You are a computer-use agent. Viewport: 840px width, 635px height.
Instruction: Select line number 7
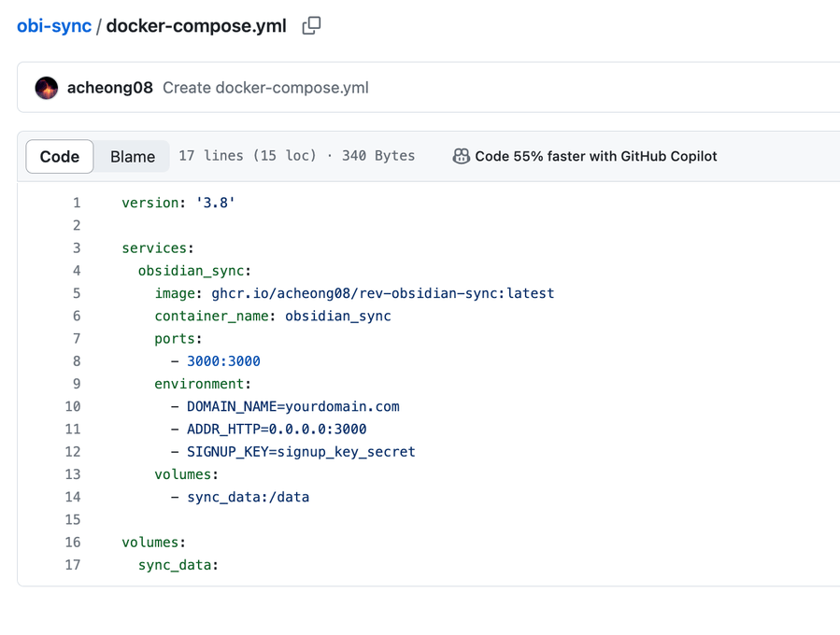pyautogui.click(x=77, y=338)
